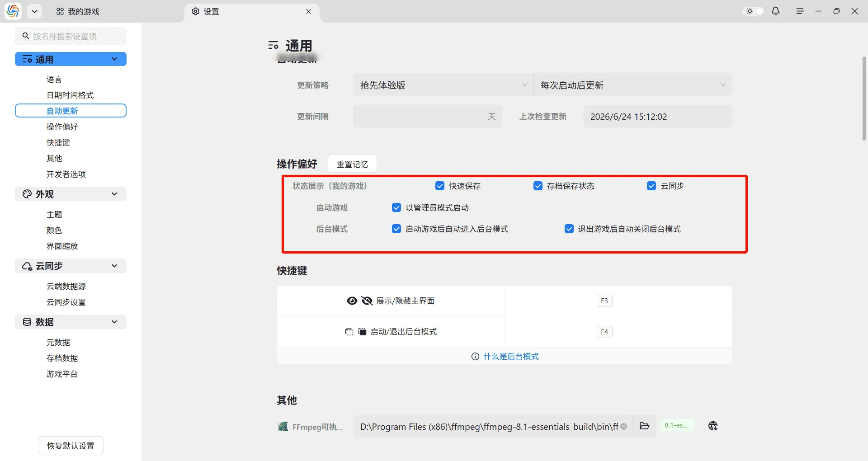Click the F3 shortcut key field

click(604, 301)
